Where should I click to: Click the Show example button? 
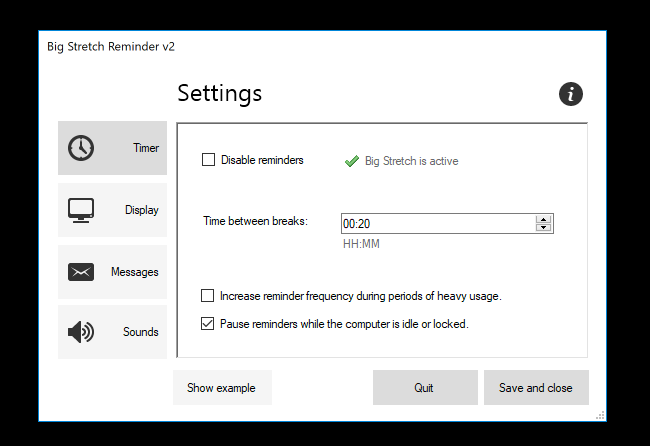click(222, 388)
